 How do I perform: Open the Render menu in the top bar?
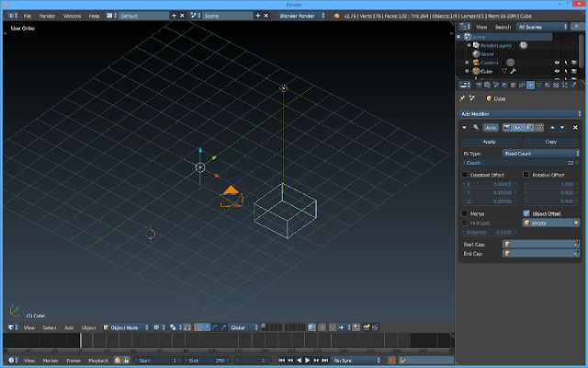(47, 16)
